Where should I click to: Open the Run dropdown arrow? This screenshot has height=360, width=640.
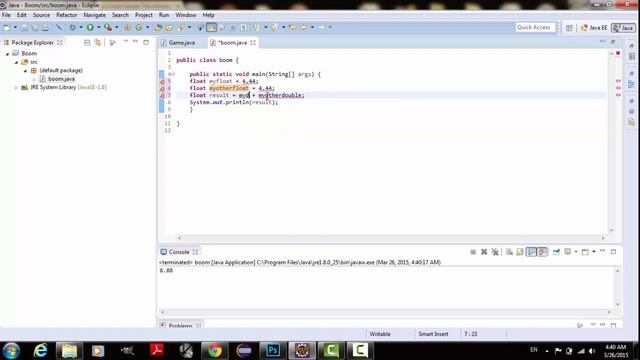[98, 27]
